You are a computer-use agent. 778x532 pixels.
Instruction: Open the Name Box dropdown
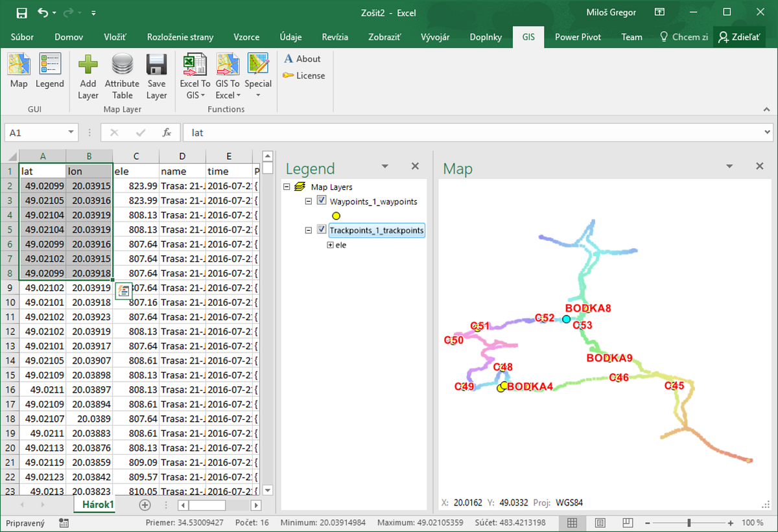pos(71,132)
